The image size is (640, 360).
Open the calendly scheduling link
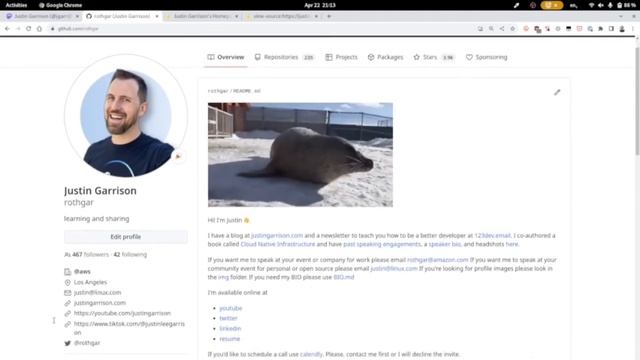(x=311, y=354)
